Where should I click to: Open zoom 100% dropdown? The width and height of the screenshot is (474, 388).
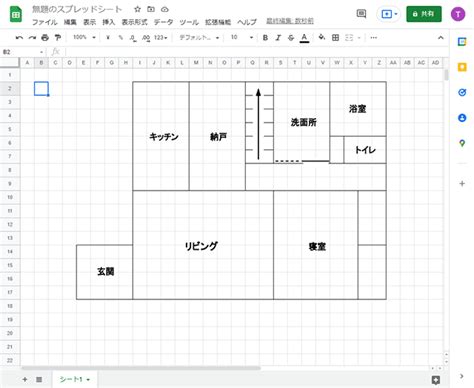click(84, 37)
